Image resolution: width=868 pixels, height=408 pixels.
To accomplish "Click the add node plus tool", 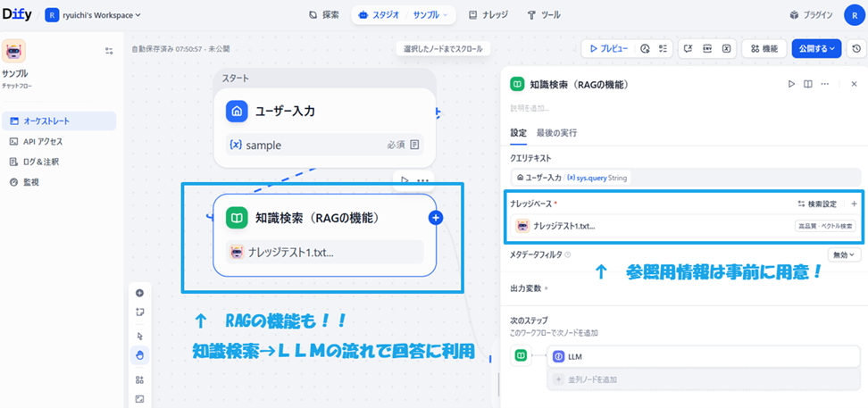I will [139, 294].
